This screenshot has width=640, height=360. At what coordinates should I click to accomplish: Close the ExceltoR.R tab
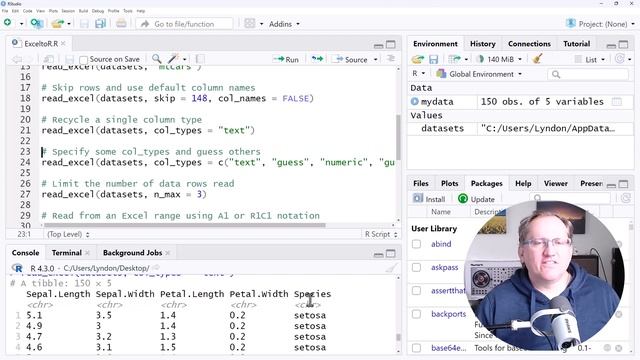click(x=63, y=43)
